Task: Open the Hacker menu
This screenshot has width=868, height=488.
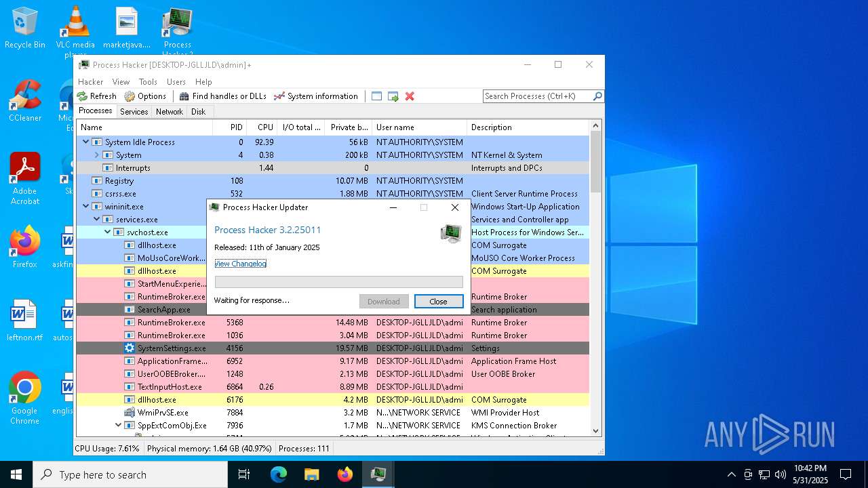Action: tap(91, 82)
